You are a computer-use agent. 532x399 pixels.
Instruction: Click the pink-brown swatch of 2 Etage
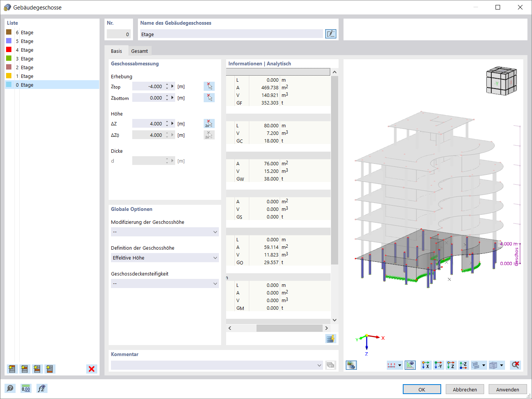pyautogui.click(x=9, y=67)
